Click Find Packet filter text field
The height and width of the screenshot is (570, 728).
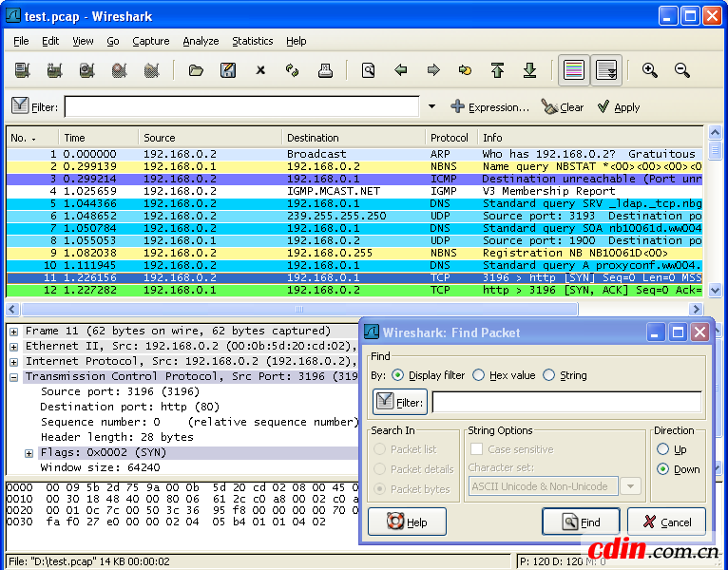pos(566,402)
